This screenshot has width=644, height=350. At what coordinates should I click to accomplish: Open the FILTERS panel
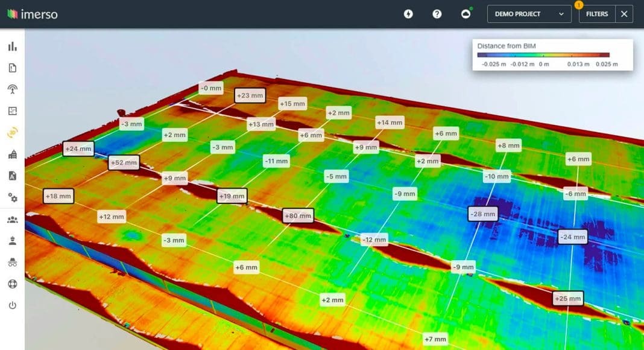(x=596, y=14)
